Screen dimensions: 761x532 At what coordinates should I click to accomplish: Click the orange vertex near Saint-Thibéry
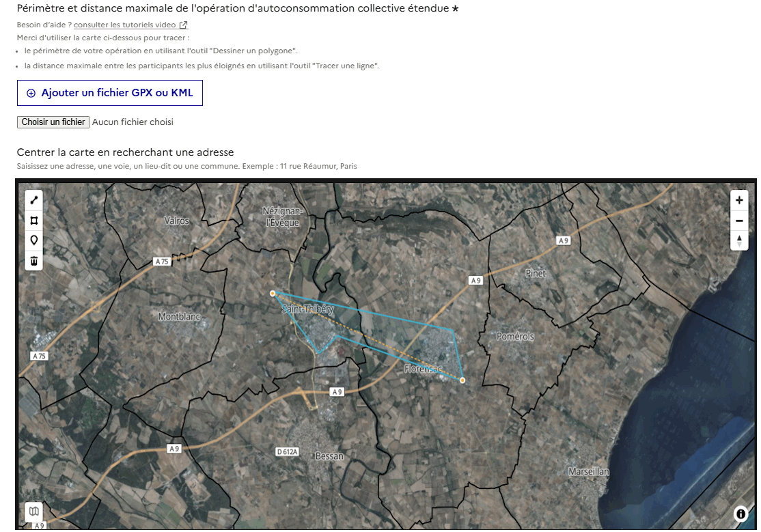coord(273,292)
